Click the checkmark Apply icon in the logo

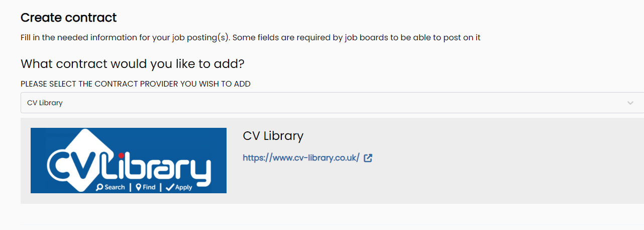(170, 187)
